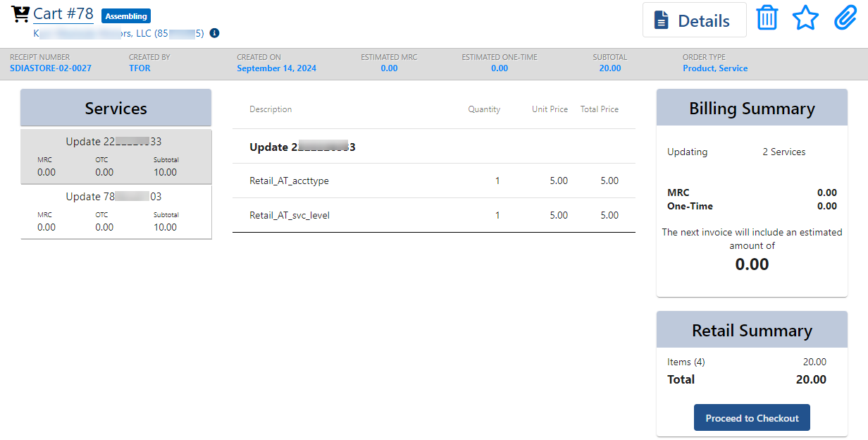
Task: Open the Details document button
Action: click(x=694, y=20)
